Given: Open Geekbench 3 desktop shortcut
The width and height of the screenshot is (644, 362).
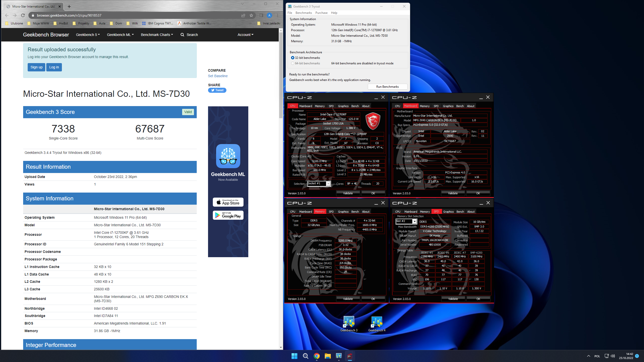Looking at the screenshot, I should tap(349, 324).
